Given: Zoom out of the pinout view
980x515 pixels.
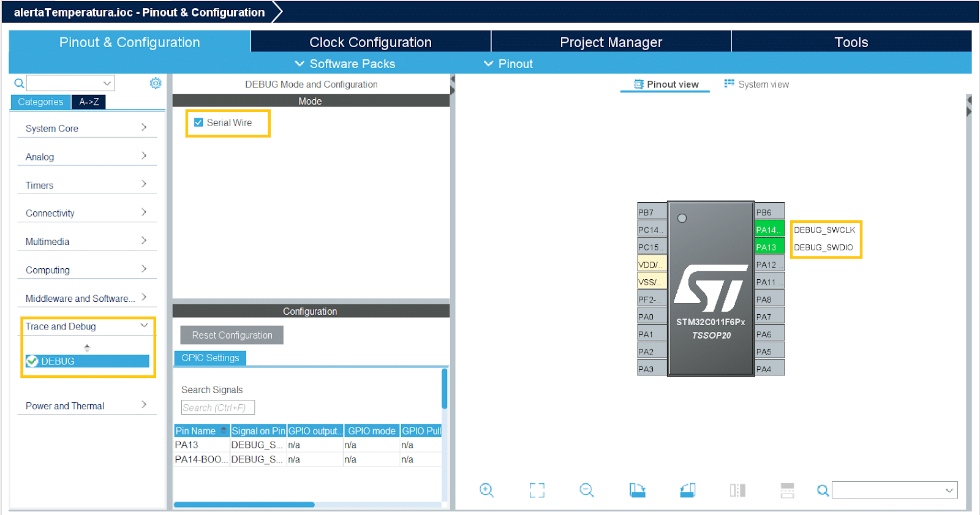Looking at the screenshot, I should (x=587, y=490).
